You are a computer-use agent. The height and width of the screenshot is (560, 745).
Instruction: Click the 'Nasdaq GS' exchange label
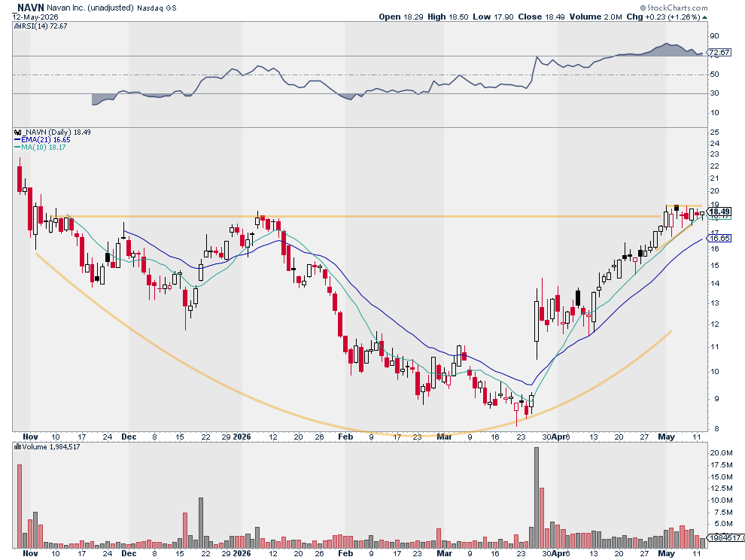point(157,8)
